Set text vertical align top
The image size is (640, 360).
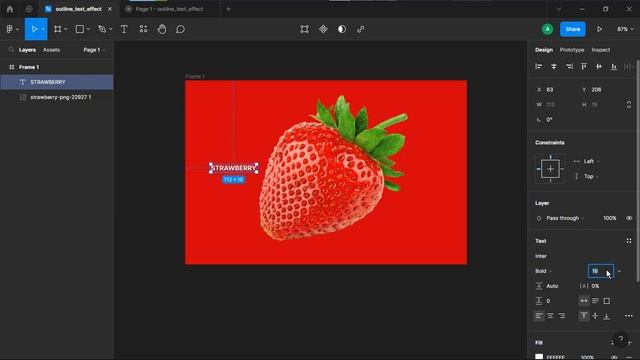[584, 316]
